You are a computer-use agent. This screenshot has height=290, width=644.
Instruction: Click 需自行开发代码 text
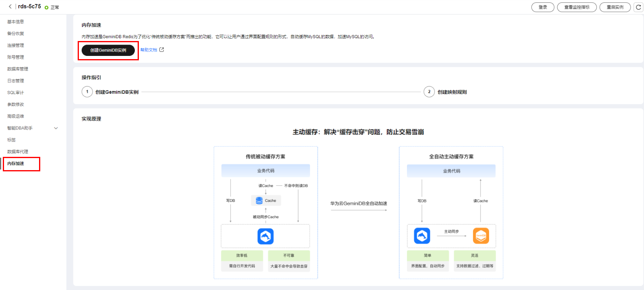pyautogui.click(x=242, y=266)
